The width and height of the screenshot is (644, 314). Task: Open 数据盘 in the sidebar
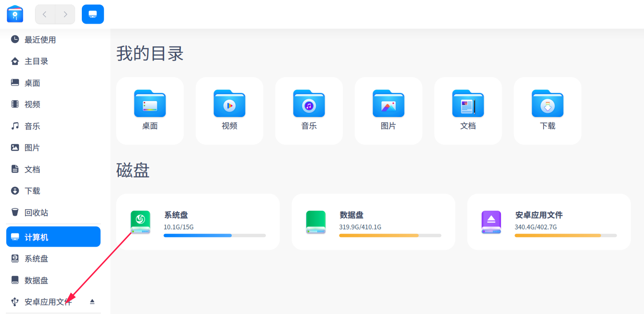[54, 280]
